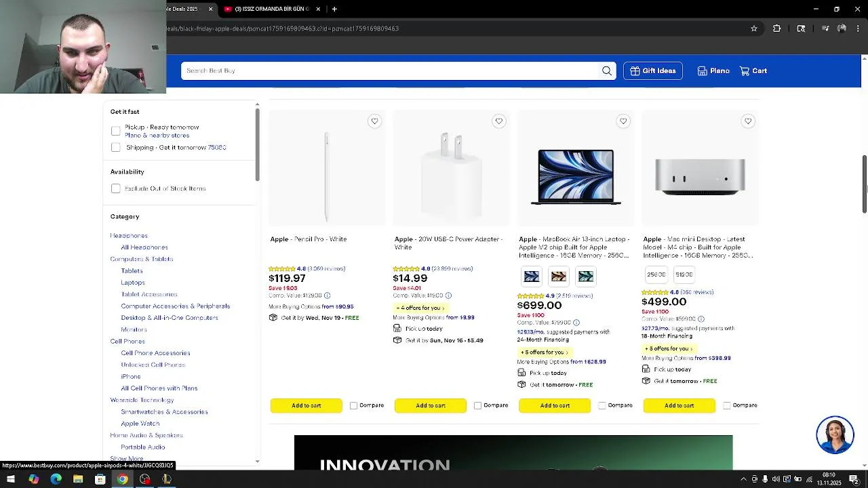Image resolution: width=868 pixels, height=488 pixels.
Task: Open the browser media control icon in toolbar
Action: point(825,28)
